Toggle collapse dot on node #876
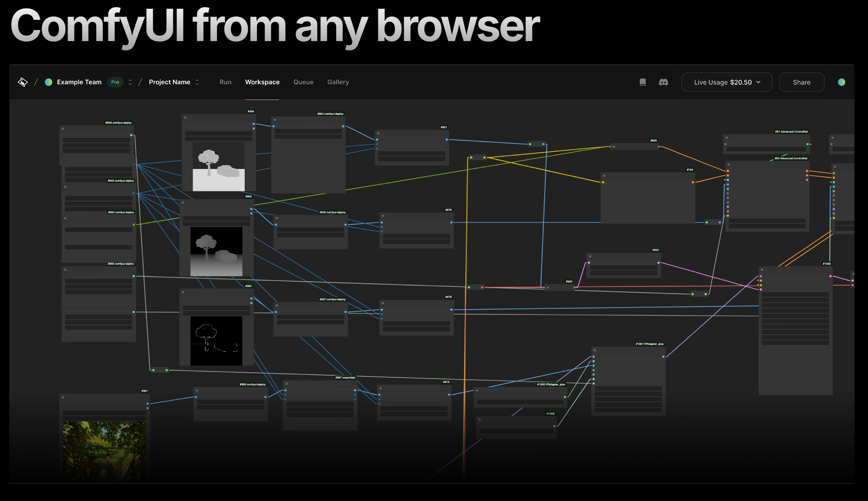Viewport: 868px width, 501px height. tap(383, 216)
